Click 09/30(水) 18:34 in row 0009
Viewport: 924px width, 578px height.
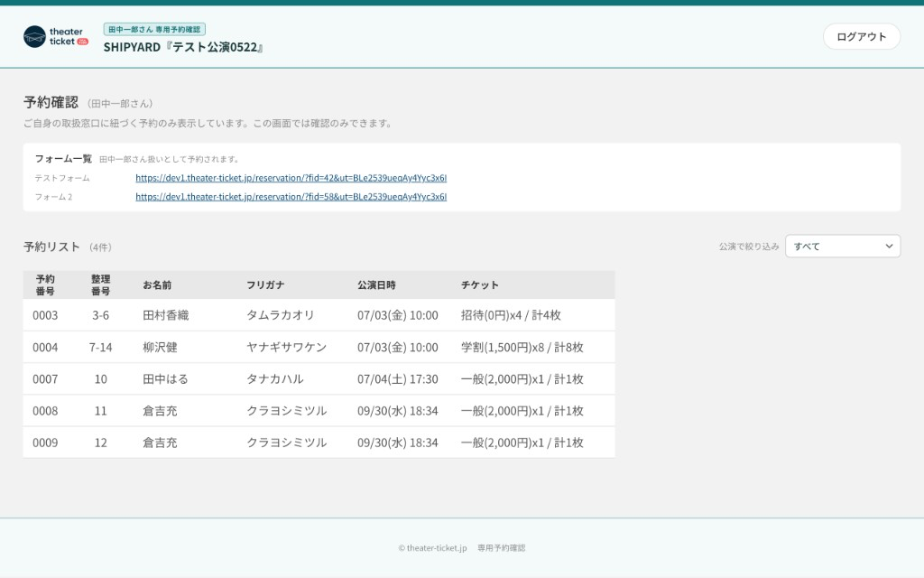pyautogui.click(x=398, y=443)
